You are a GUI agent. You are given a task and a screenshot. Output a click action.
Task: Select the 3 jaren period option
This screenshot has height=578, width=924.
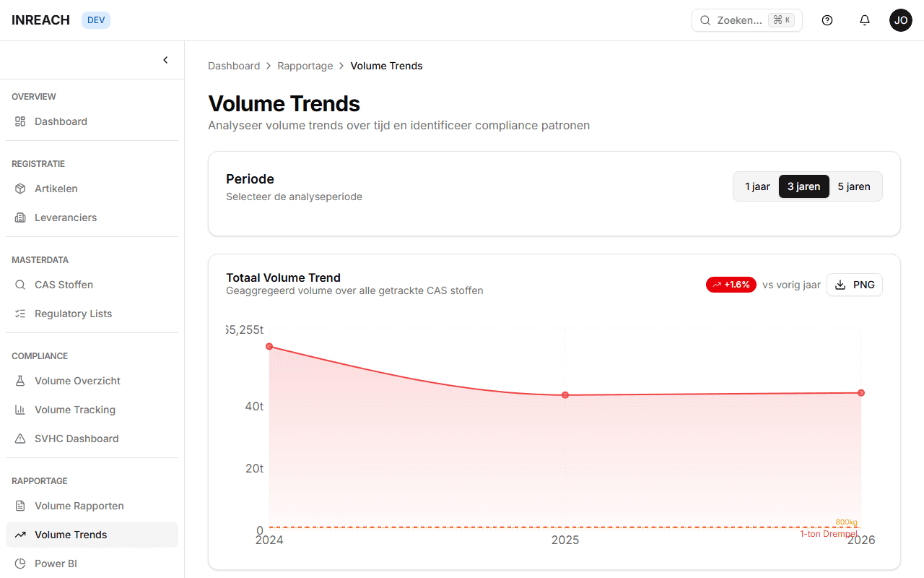[803, 186]
